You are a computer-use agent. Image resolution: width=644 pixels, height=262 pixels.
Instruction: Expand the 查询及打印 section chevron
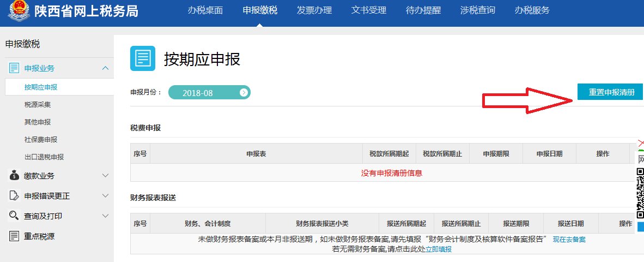105,216
